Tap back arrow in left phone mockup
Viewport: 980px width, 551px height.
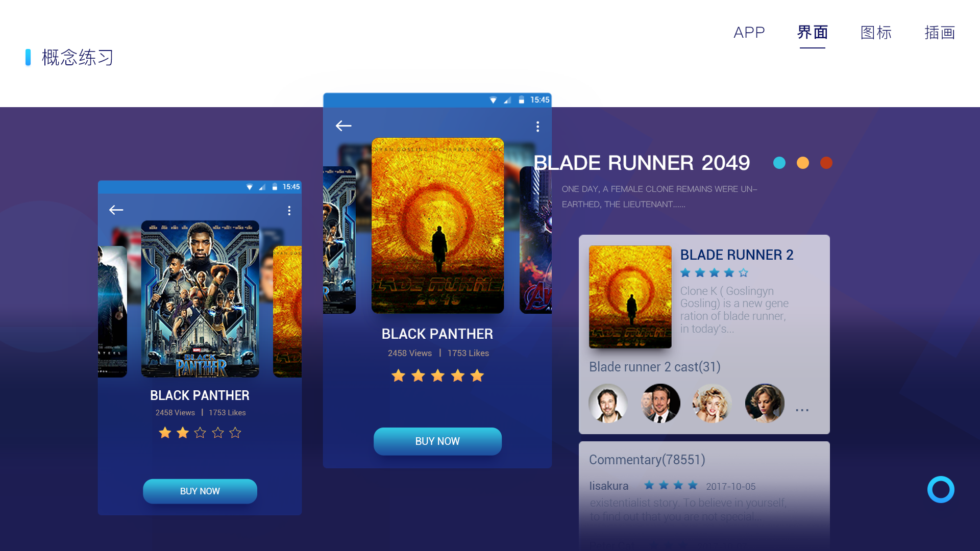point(116,210)
